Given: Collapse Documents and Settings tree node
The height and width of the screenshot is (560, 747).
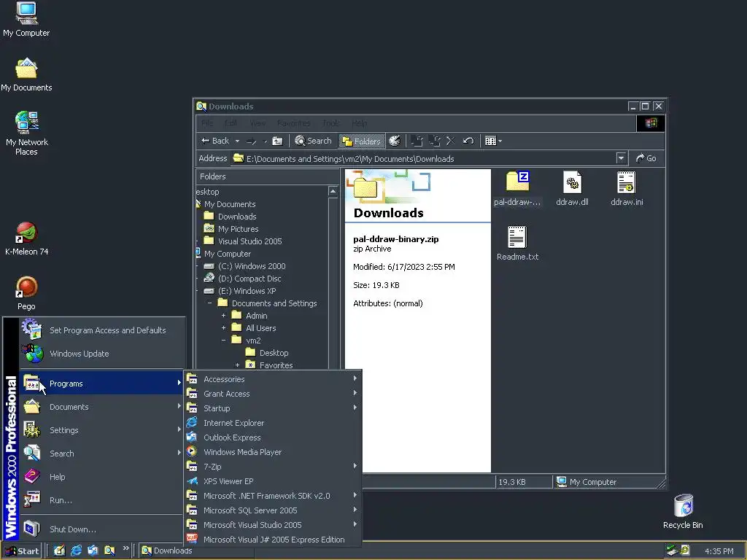Looking at the screenshot, I should click(209, 303).
